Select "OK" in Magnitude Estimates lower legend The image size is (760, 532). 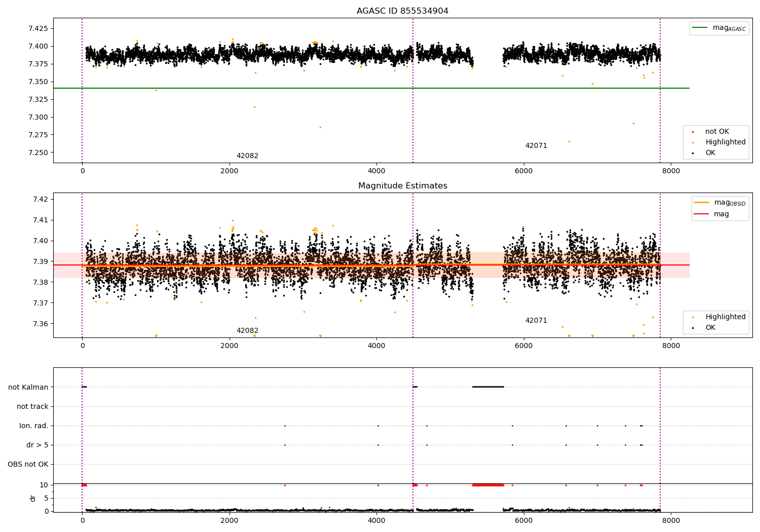tap(710, 328)
